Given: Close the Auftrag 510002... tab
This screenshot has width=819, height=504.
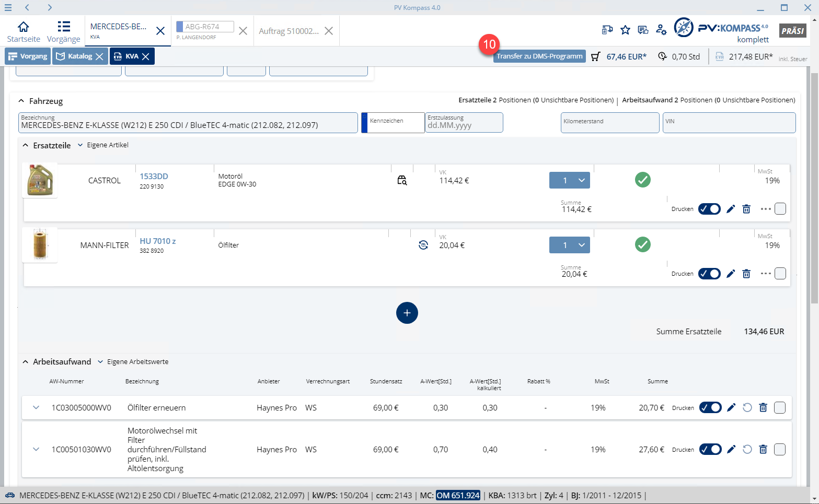Looking at the screenshot, I should coord(329,31).
